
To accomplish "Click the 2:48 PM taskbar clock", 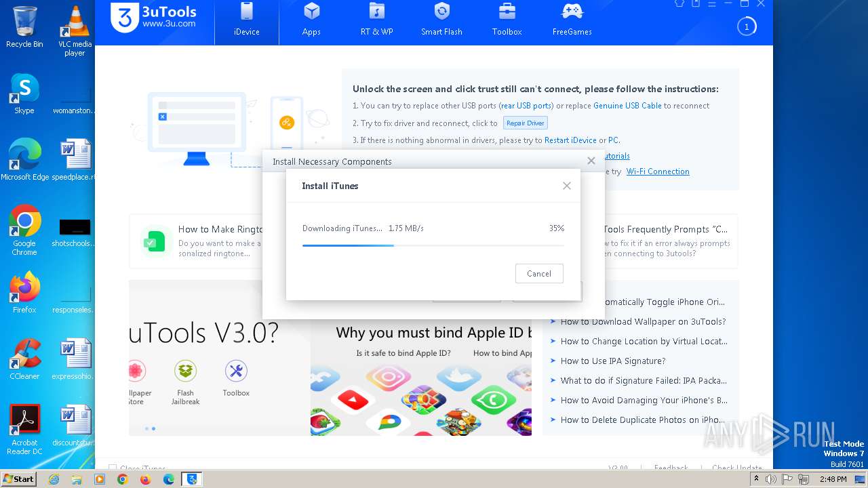I will click(x=833, y=479).
